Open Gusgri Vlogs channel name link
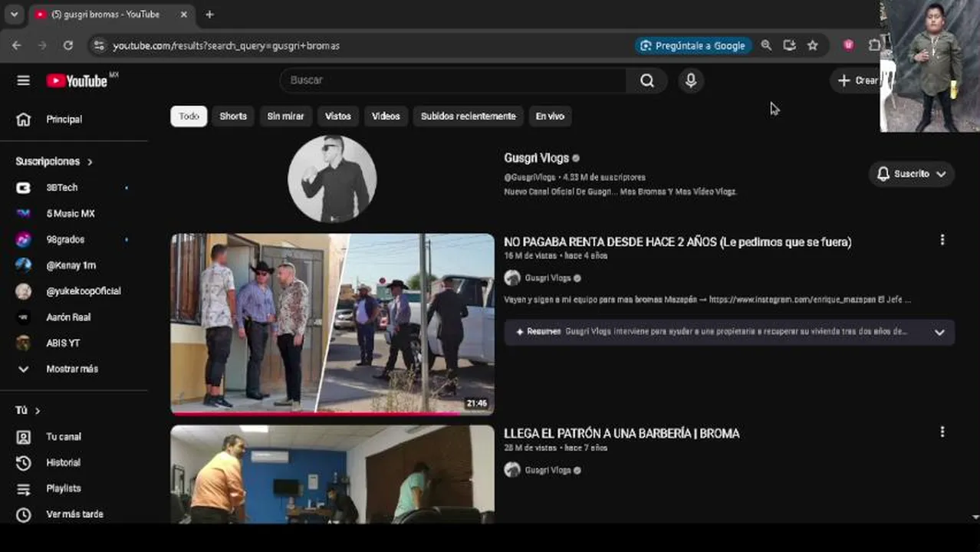The image size is (980, 552). [x=536, y=158]
